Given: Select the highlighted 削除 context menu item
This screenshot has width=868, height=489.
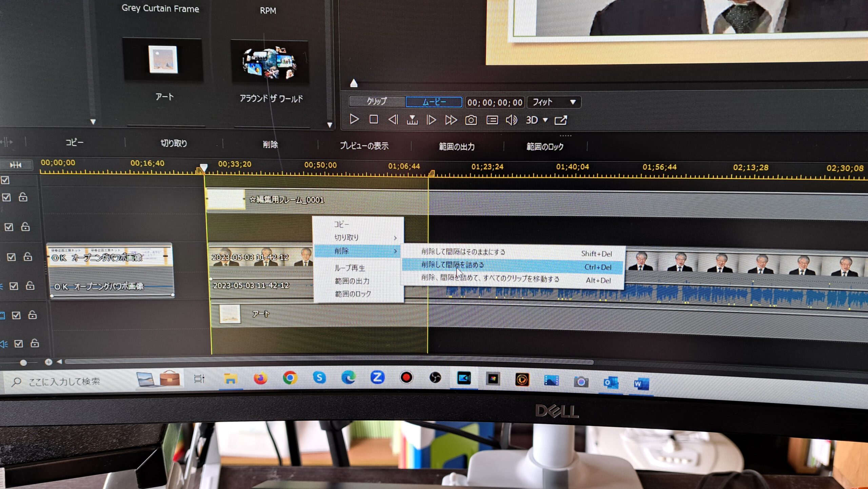Looking at the screenshot, I should point(358,251).
